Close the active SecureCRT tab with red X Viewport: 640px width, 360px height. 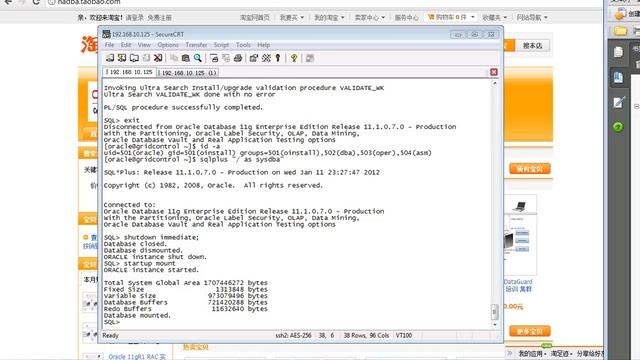[x=494, y=72]
